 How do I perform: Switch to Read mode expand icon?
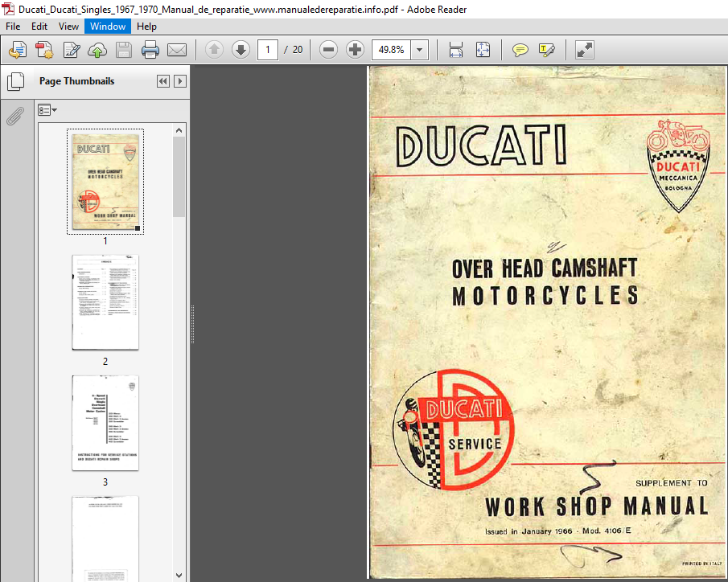coord(585,50)
